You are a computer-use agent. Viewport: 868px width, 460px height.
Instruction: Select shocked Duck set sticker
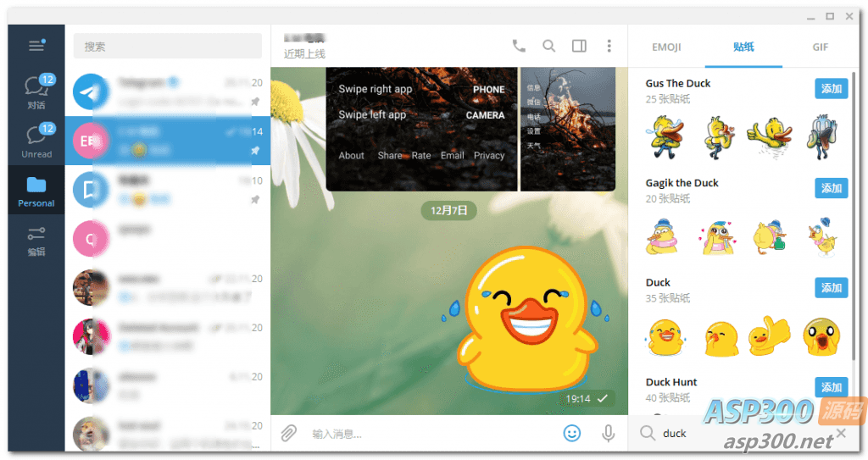pos(822,336)
